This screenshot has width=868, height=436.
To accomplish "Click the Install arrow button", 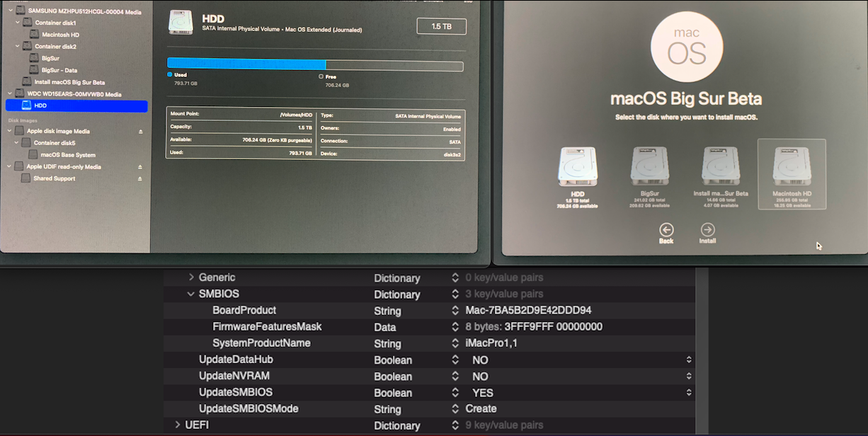I will (707, 229).
